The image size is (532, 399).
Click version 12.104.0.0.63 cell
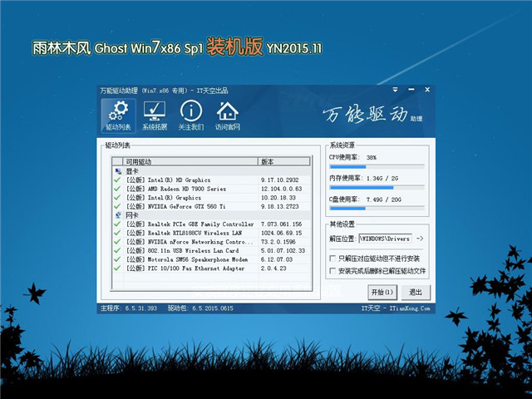click(281, 189)
